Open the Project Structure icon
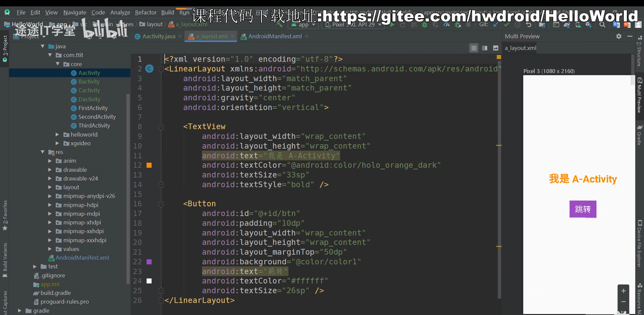 [541, 24]
